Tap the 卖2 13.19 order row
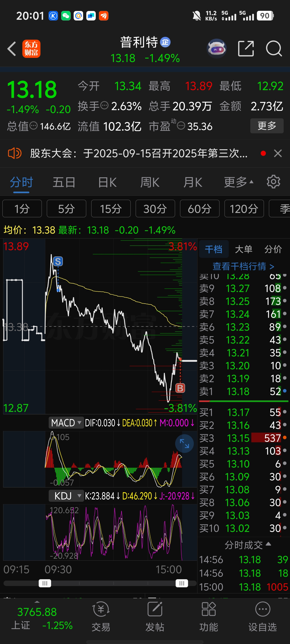The image size is (290, 644). (x=243, y=378)
